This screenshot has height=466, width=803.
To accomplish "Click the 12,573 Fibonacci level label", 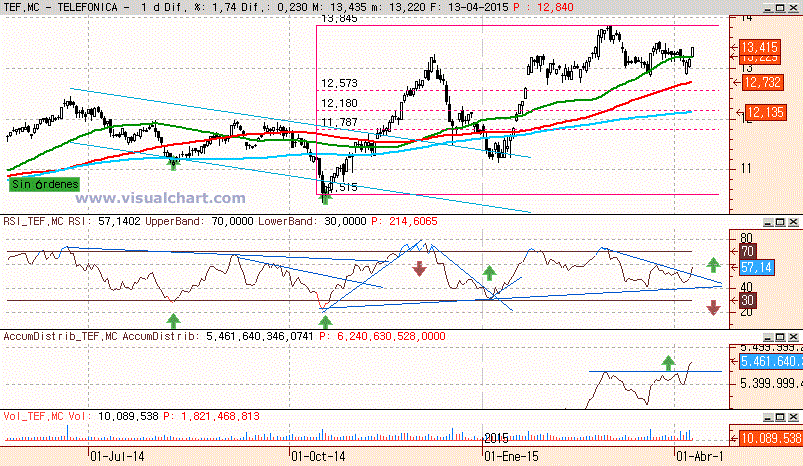I will click(x=339, y=83).
